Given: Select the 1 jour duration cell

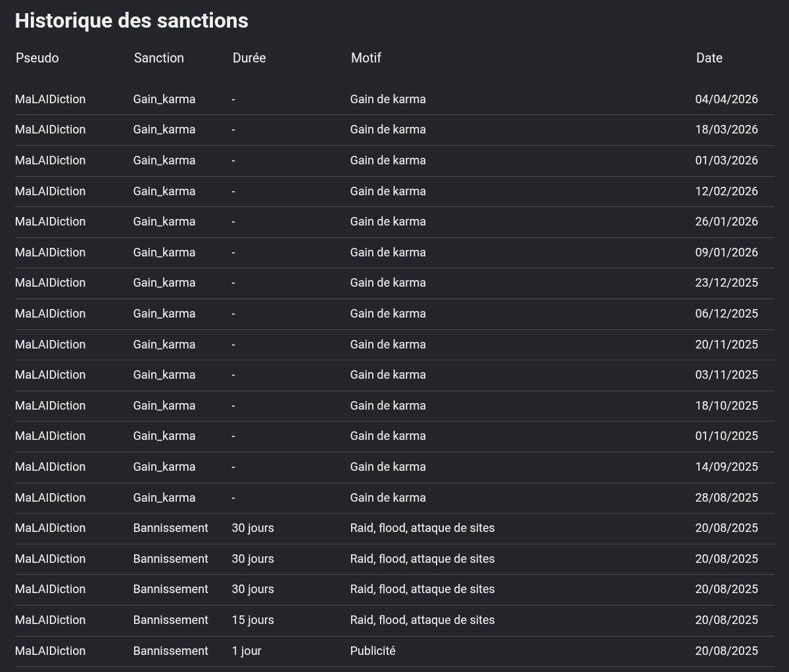Looking at the screenshot, I should 246,651.
